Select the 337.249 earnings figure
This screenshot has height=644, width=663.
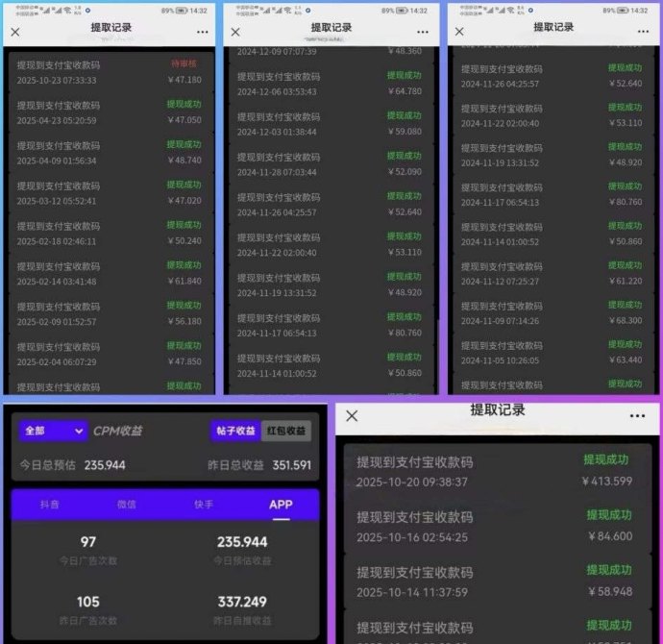[242, 602]
